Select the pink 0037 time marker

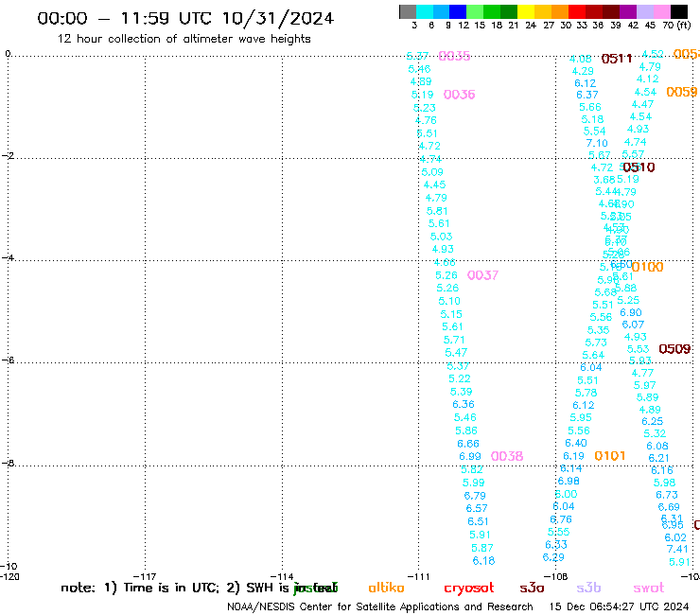(x=482, y=275)
